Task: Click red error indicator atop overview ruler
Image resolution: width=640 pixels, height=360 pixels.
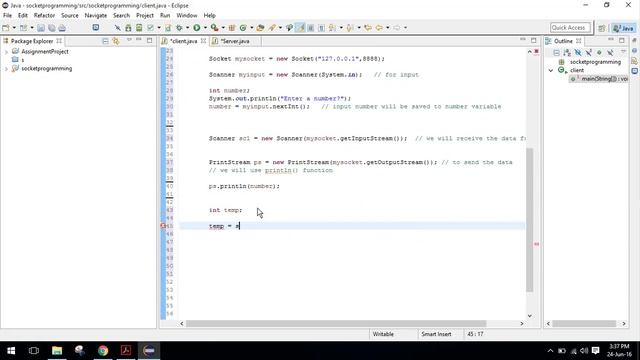Action: 536,51
